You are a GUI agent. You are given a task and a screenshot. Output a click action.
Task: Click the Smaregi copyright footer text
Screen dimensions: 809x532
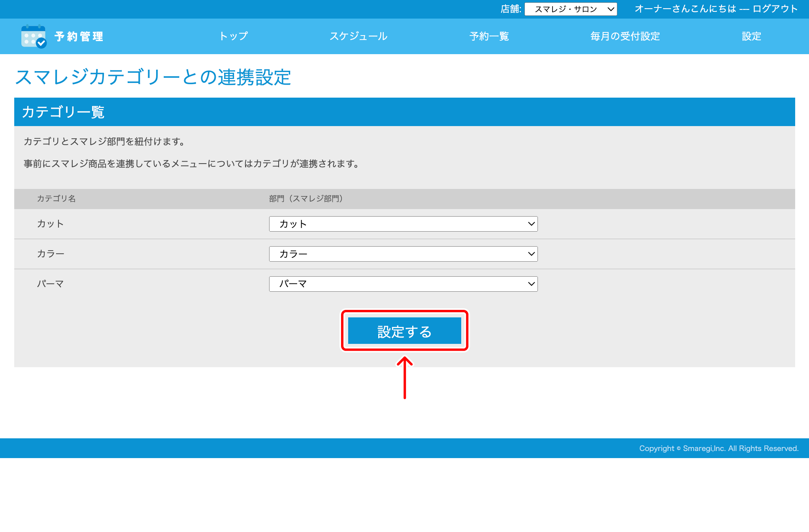[718, 448]
